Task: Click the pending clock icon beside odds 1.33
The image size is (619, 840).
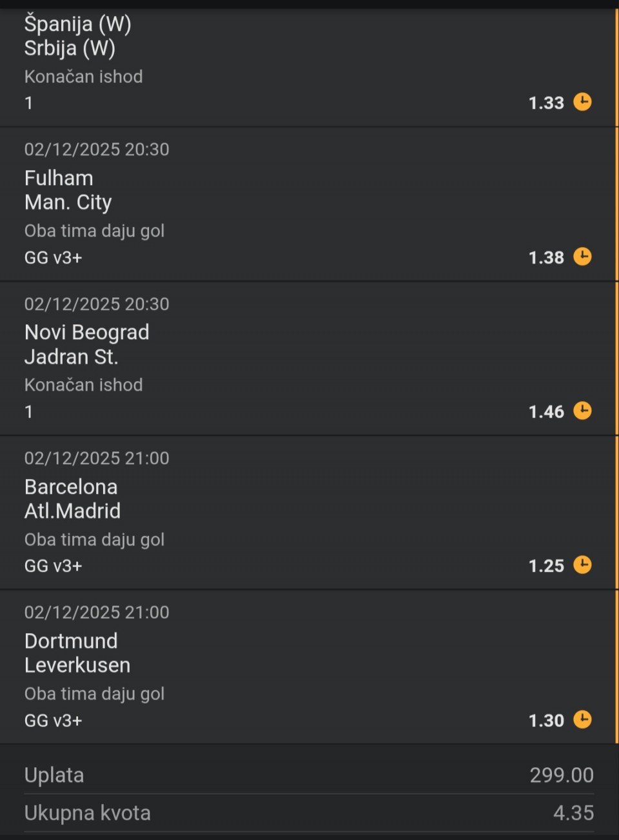Action: coord(582,102)
